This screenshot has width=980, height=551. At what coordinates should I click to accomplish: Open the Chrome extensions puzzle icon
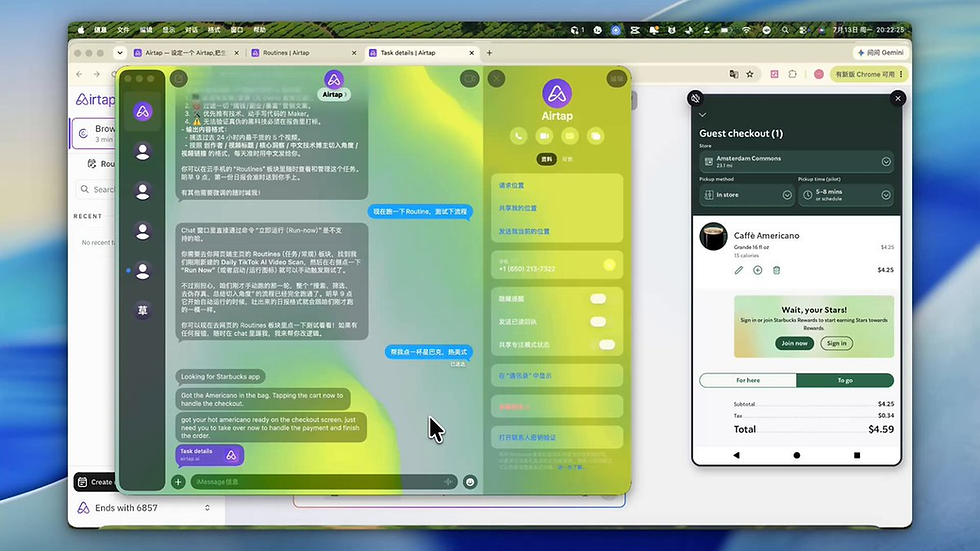pyautogui.click(x=792, y=74)
